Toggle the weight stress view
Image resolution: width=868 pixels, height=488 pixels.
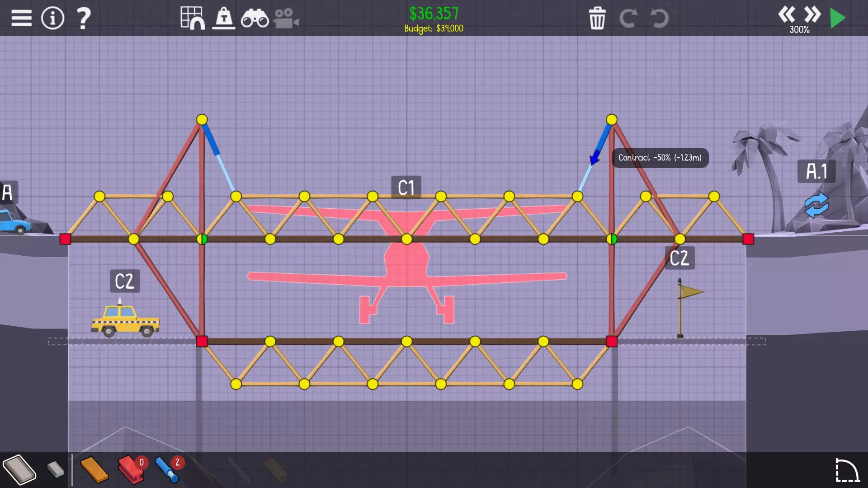coord(224,18)
